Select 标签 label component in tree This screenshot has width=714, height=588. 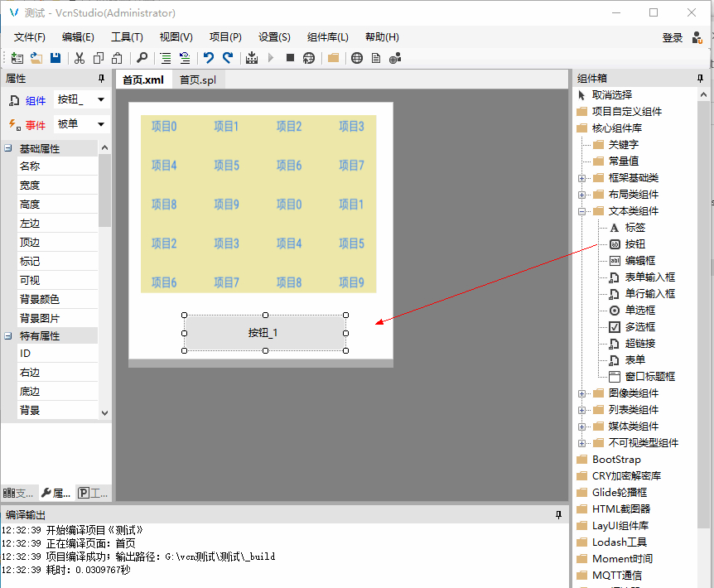[634, 228]
